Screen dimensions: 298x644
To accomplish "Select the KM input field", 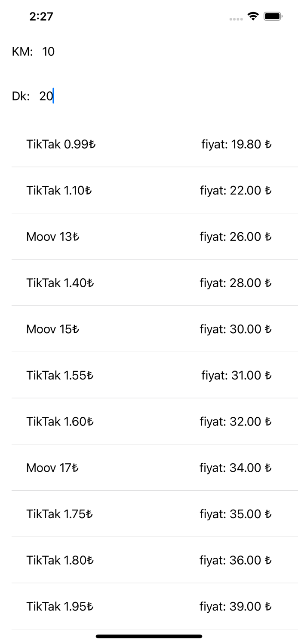I will (x=48, y=52).
